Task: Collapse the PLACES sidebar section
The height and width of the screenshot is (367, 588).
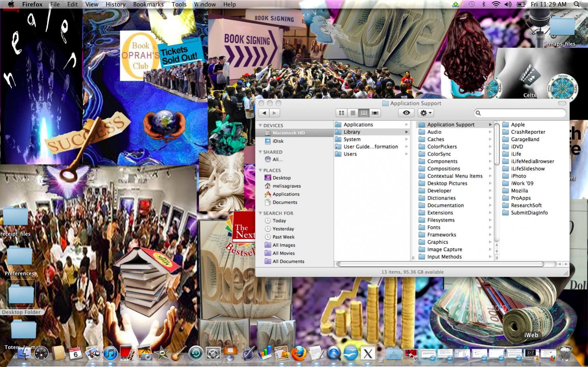Action: (260, 170)
